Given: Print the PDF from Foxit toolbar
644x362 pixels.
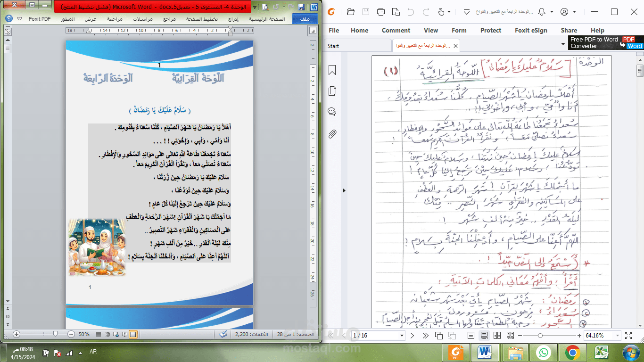Looking at the screenshot, I should point(381,12).
